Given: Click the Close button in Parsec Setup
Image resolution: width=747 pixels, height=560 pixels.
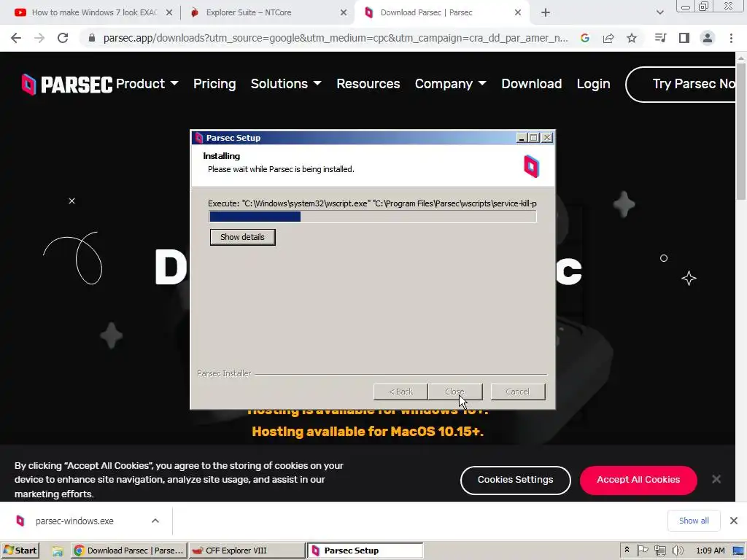Looking at the screenshot, I should (x=455, y=392).
